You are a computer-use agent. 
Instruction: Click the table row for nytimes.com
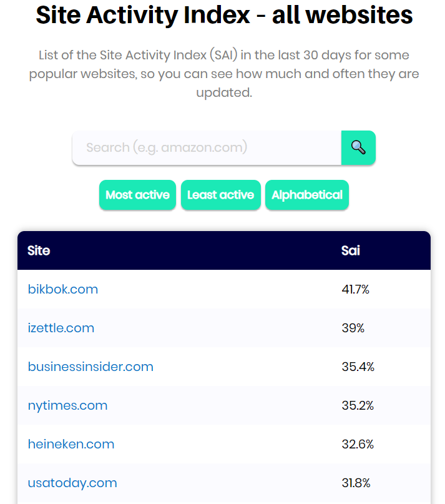[222, 405]
